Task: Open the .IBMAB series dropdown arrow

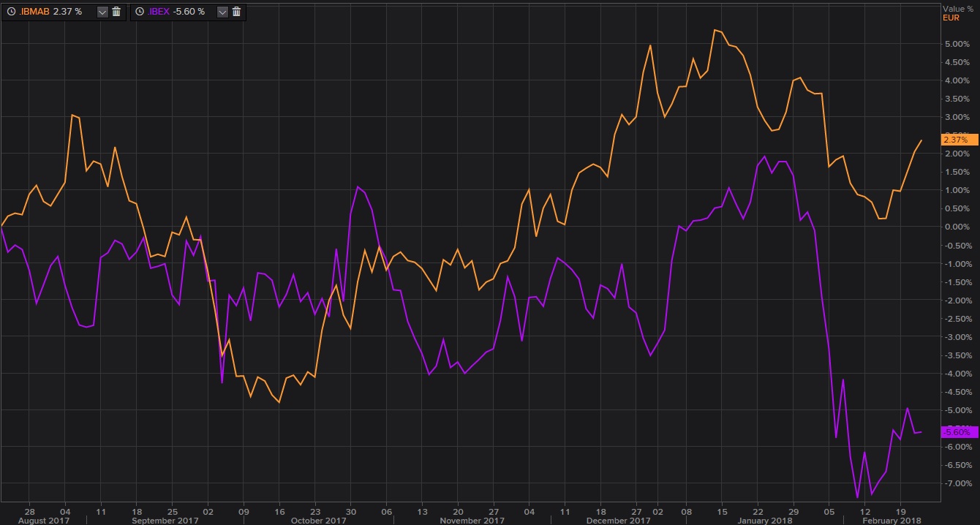Action: tap(102, 12)
